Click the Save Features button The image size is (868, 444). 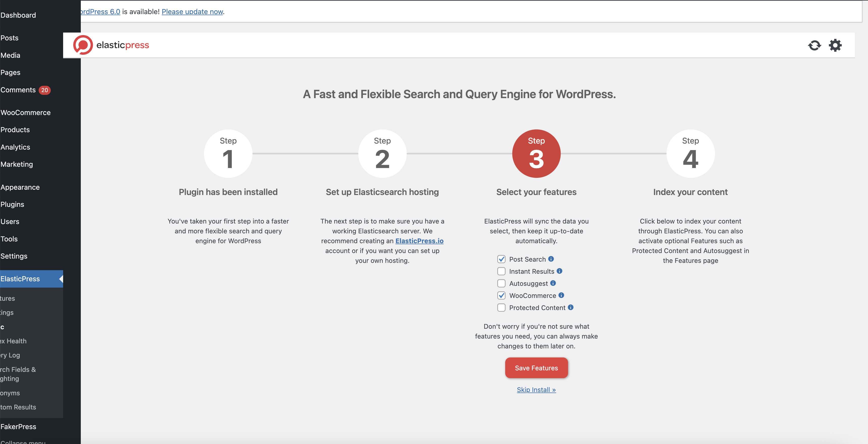[536, 368]
